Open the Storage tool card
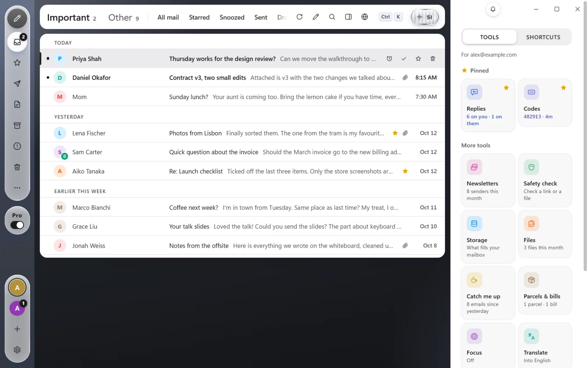 (x=488, y=237)
